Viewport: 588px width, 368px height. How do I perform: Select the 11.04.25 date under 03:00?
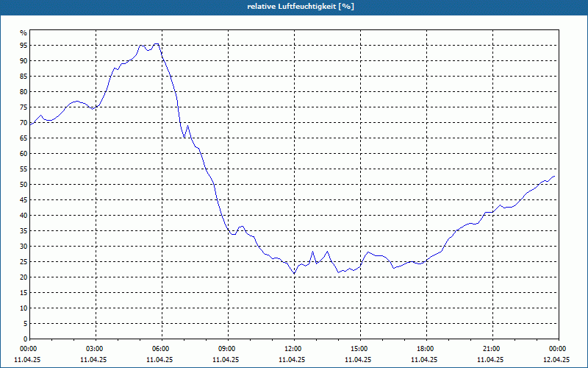click(93, 359)
